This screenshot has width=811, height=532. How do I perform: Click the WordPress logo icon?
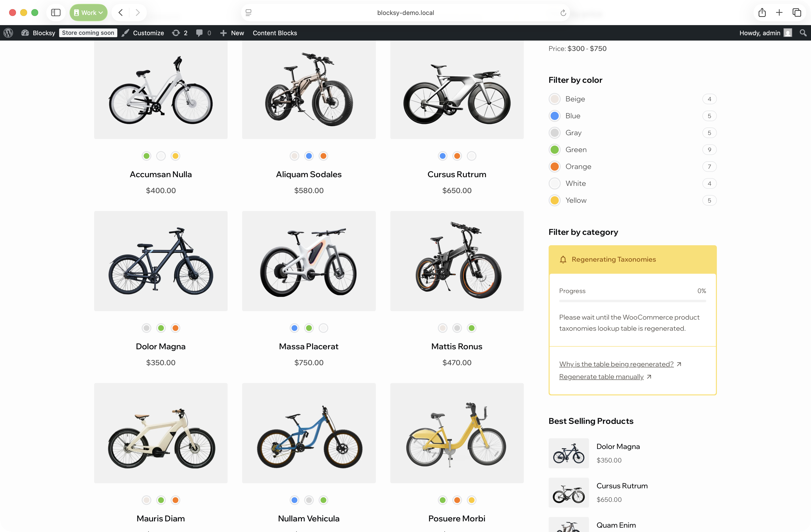[x=8, y=33]
